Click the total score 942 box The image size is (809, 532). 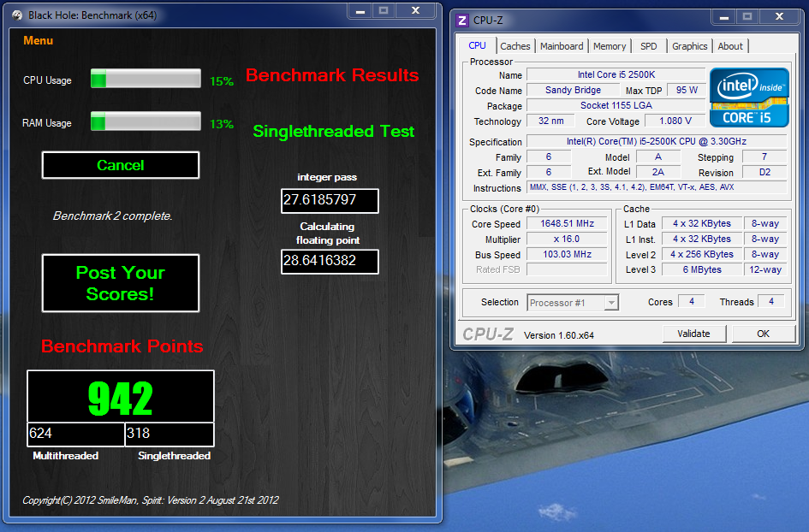121,396
